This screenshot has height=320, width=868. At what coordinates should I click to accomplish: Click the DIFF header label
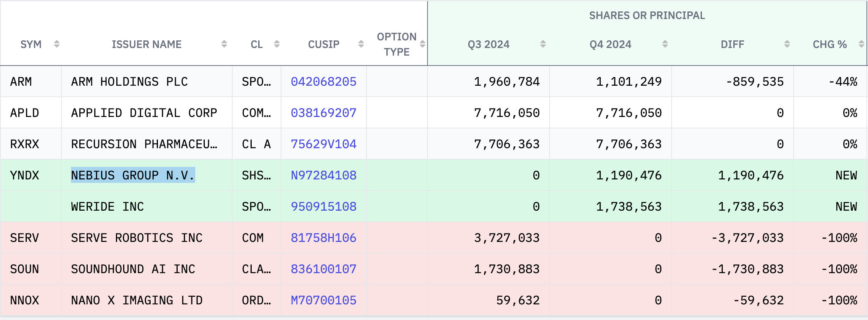pos(732,44)
